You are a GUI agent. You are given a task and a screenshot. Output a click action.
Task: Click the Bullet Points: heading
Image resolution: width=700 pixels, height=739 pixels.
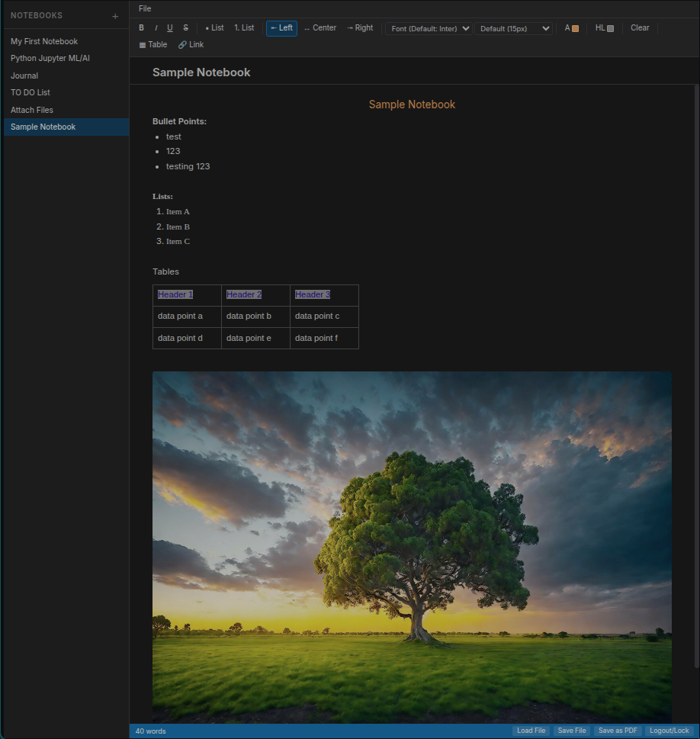180,121
